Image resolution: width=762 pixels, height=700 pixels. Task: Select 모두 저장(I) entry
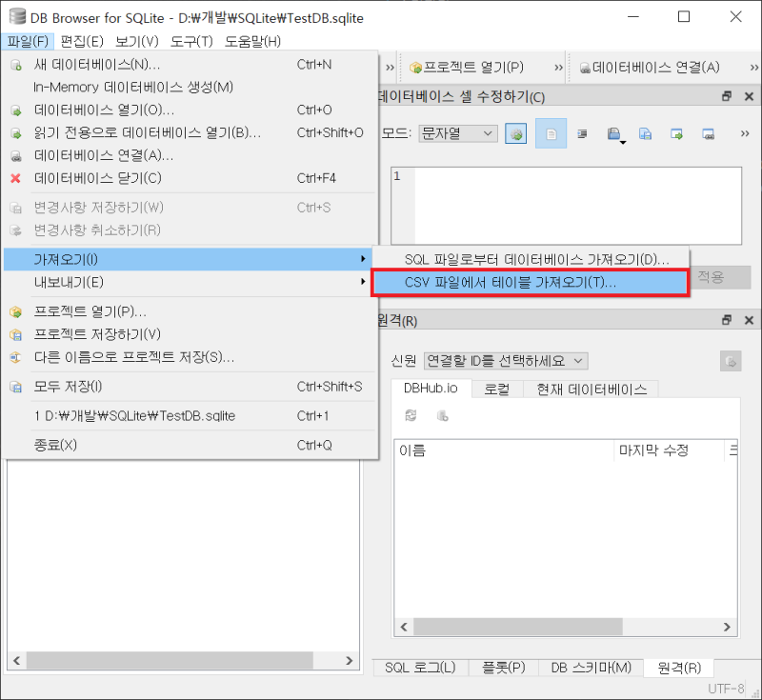190,387
